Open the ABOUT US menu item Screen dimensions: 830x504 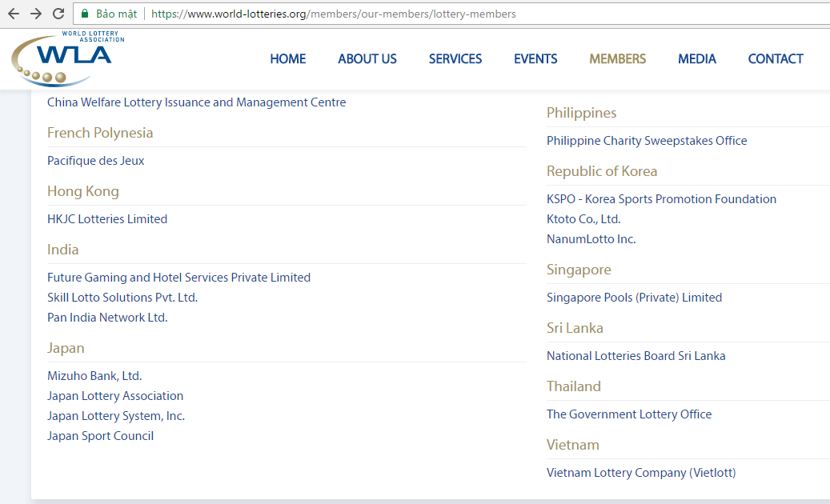point(367,58)
